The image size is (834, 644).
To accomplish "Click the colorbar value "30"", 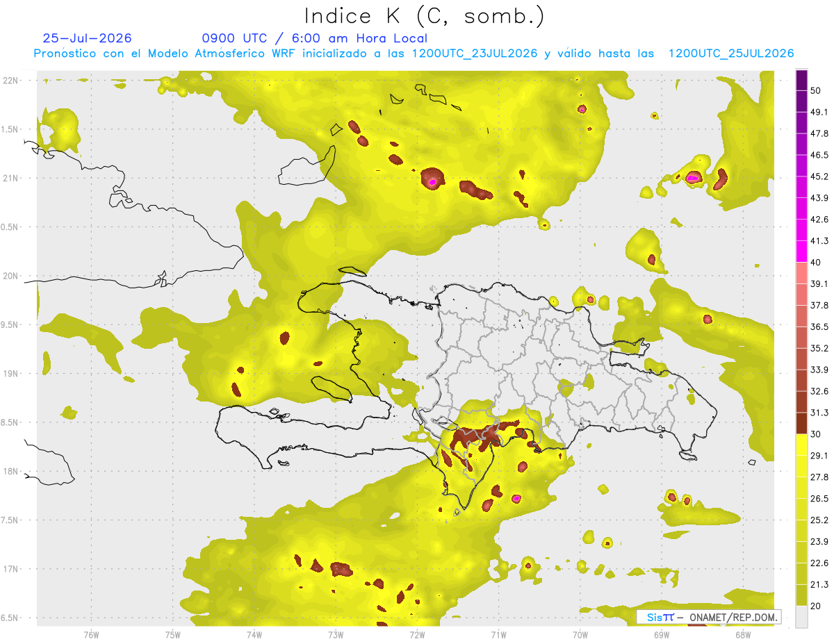I will coord(816,434).
